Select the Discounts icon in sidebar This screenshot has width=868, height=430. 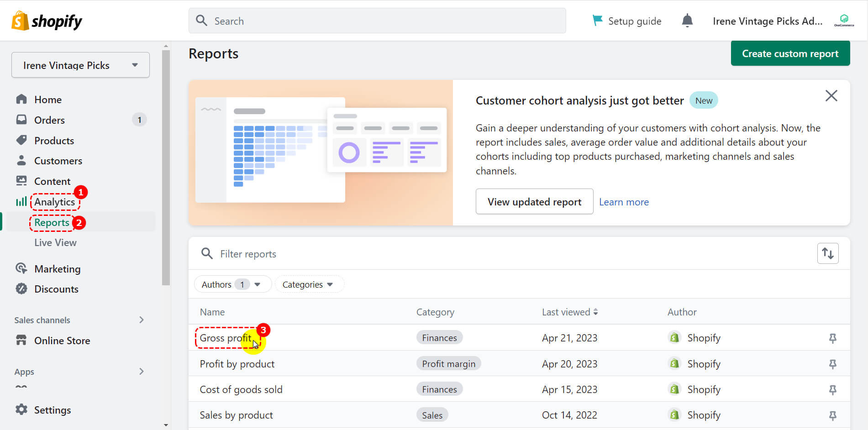21,288
